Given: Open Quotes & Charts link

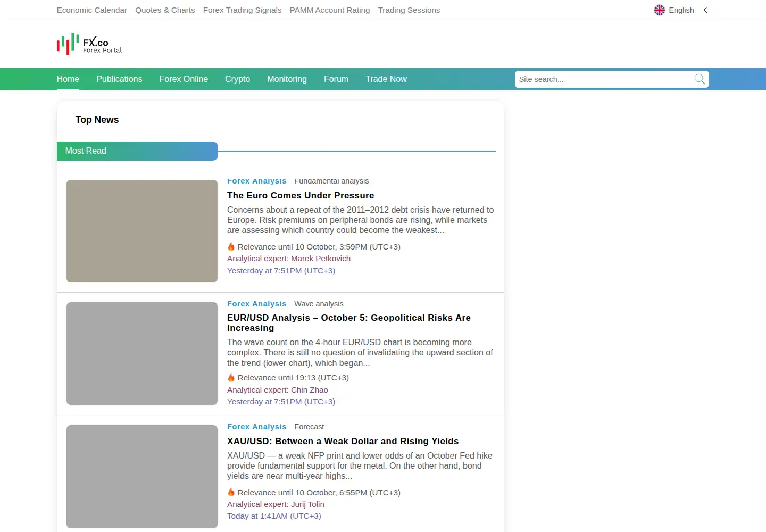Looking at the screenshot, I should tap(165, 10).
